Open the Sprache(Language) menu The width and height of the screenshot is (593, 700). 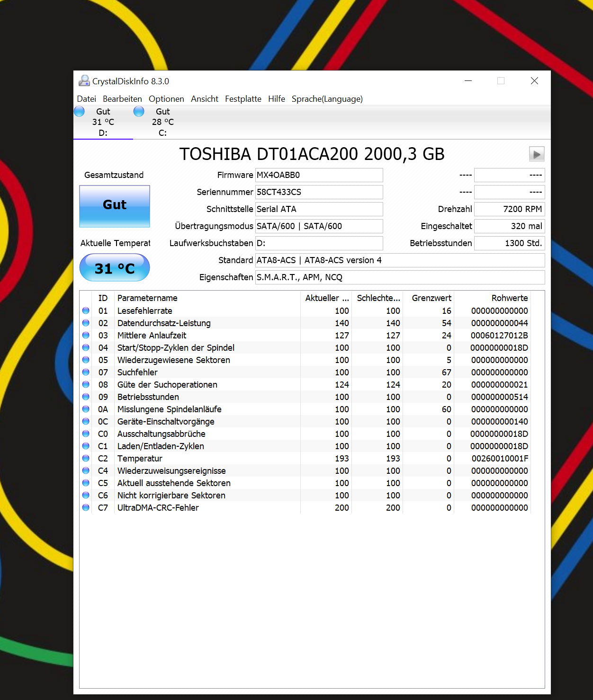[327, 99]
